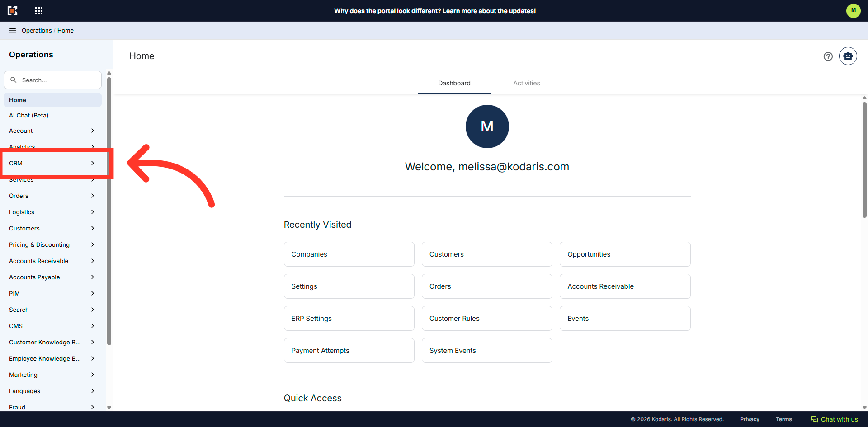The height and width of the screenshot is (427, 868).
Task: Open the Opportunities card
Action: pyautogui.click(x=625, y=254)
